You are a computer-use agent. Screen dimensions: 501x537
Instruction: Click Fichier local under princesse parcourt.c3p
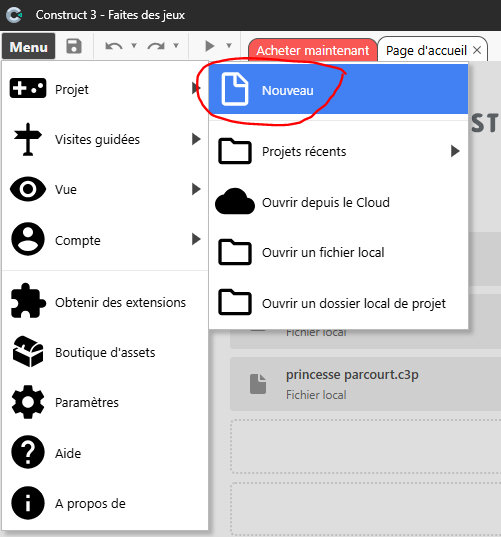[x=316, y=395]
